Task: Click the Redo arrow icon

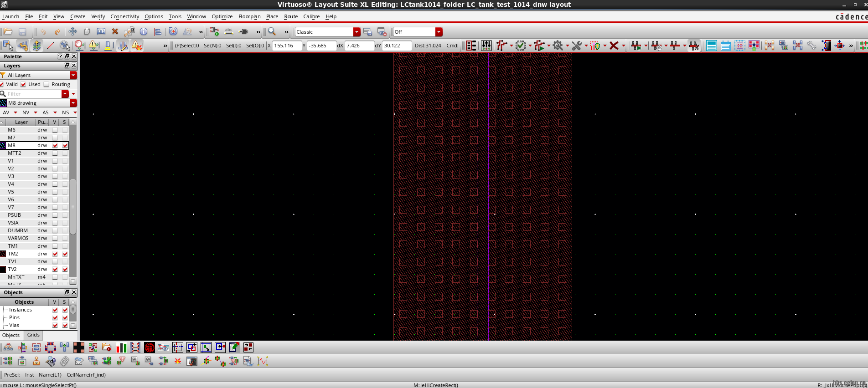Action: click(x=57, y=32)
